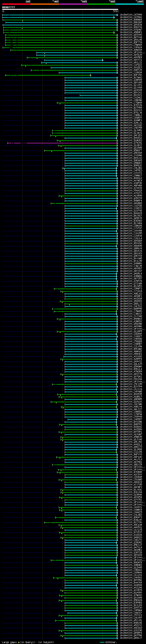146x644 pixels.
Task: Select the UniRef100_A9TE25 row label
Action: click(131, 55)
